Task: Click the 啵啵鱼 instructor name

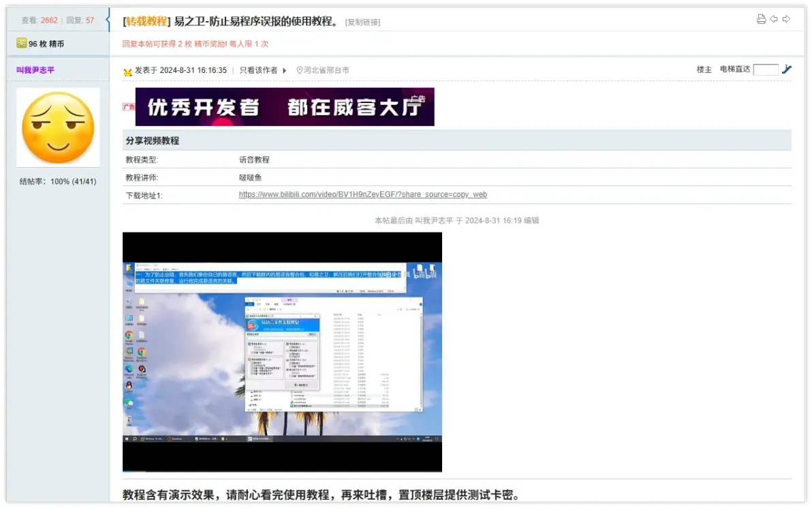Action: (x=250, y=177)
